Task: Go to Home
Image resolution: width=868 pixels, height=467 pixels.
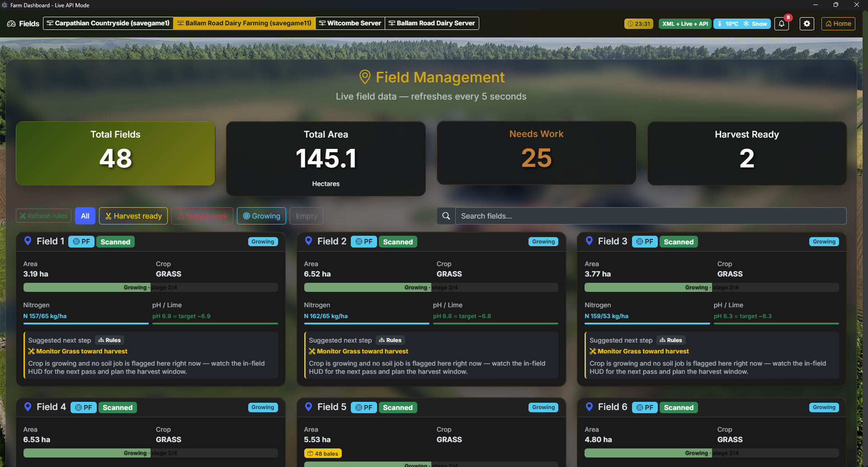Action: coord(838,24)
